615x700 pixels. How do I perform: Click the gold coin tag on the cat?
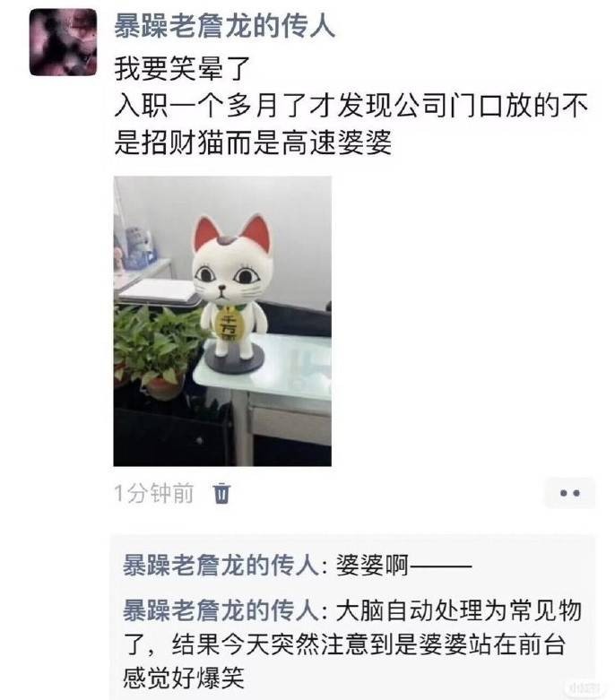click(230, 325)
